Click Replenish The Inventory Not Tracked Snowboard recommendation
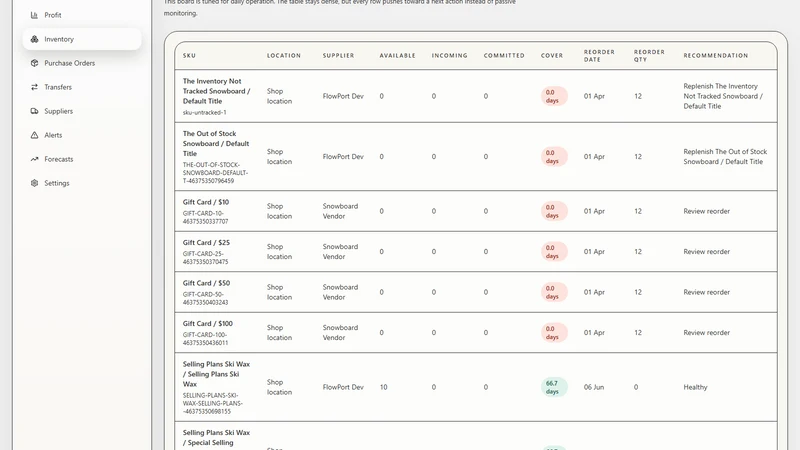800x450 pixels. [x=723, y=96]
